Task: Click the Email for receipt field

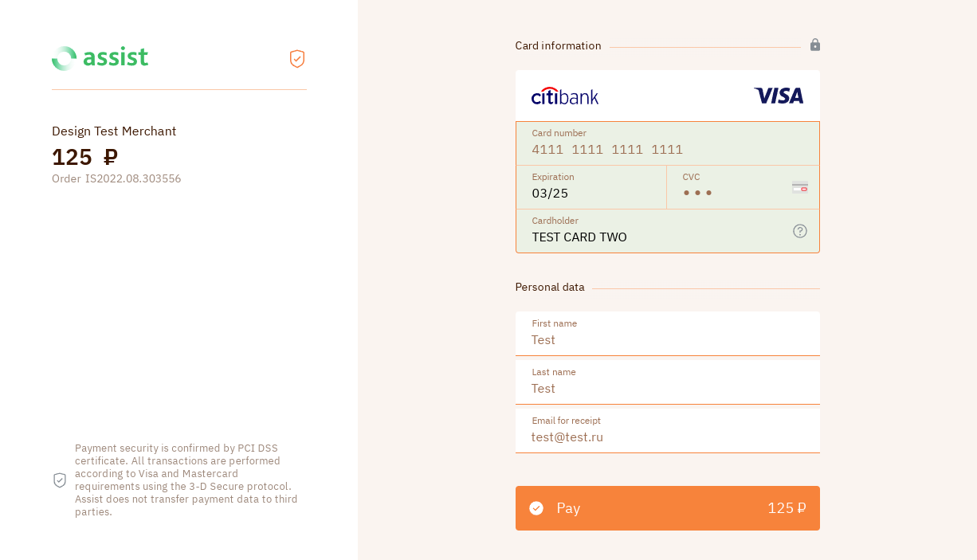Action: point(668,437)
